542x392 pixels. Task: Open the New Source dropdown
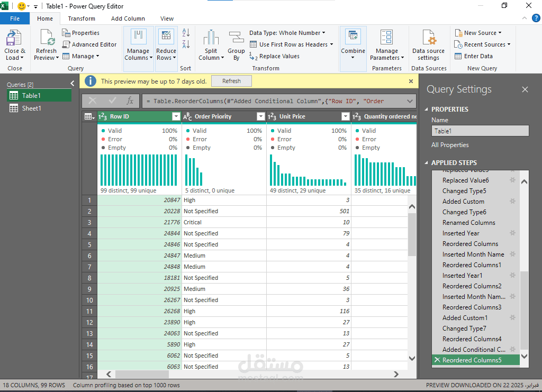[478, 33]
